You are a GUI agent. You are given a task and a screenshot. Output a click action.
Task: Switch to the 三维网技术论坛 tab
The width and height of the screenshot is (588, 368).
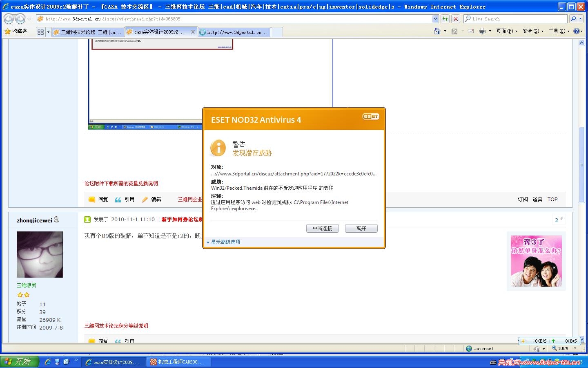click(88, 32)
